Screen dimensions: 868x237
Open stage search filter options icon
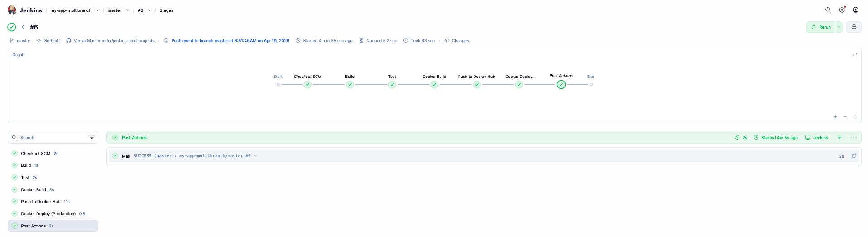[x=92, y=137]
